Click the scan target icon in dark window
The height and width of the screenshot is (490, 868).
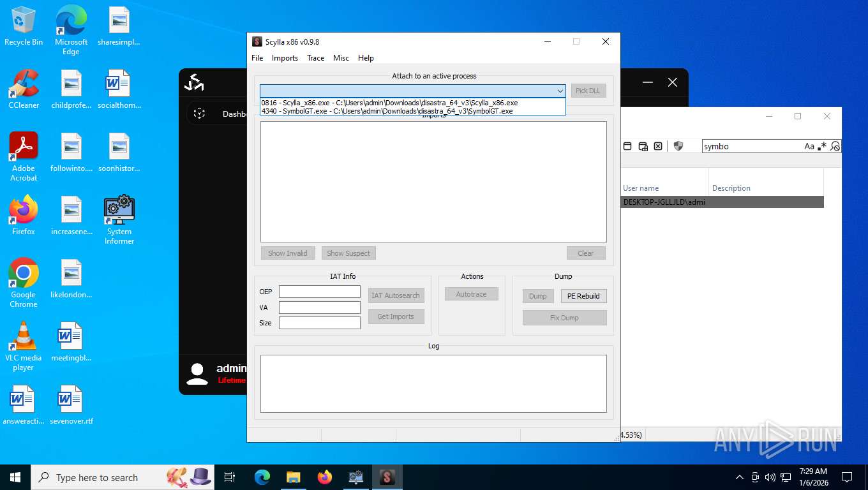coord(199,114)
